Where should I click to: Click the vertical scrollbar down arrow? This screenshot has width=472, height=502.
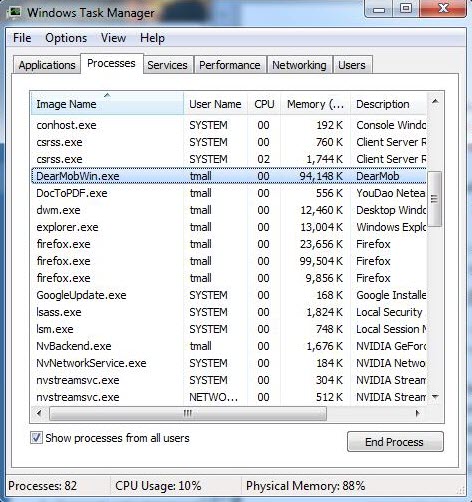(x=435, y=397)
